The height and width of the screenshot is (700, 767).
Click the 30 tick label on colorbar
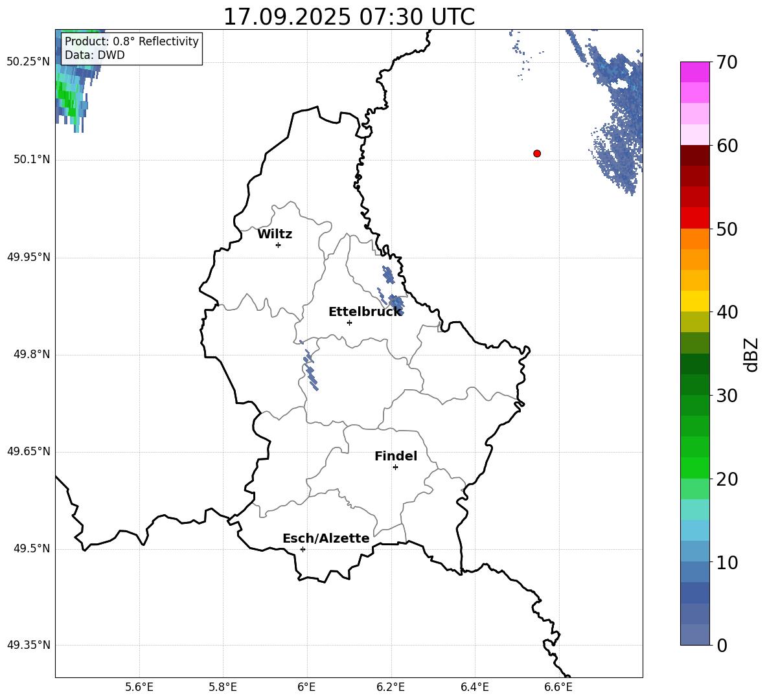(x=727, y=396)
